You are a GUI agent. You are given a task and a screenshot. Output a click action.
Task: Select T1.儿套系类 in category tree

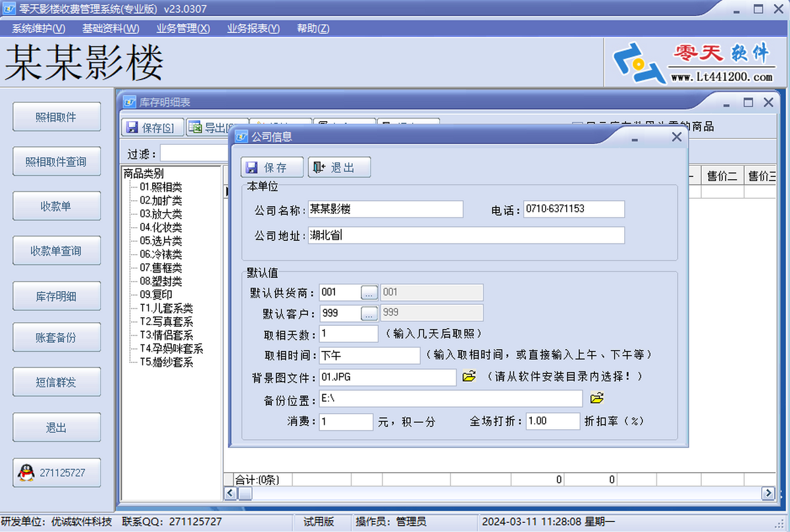166,308
